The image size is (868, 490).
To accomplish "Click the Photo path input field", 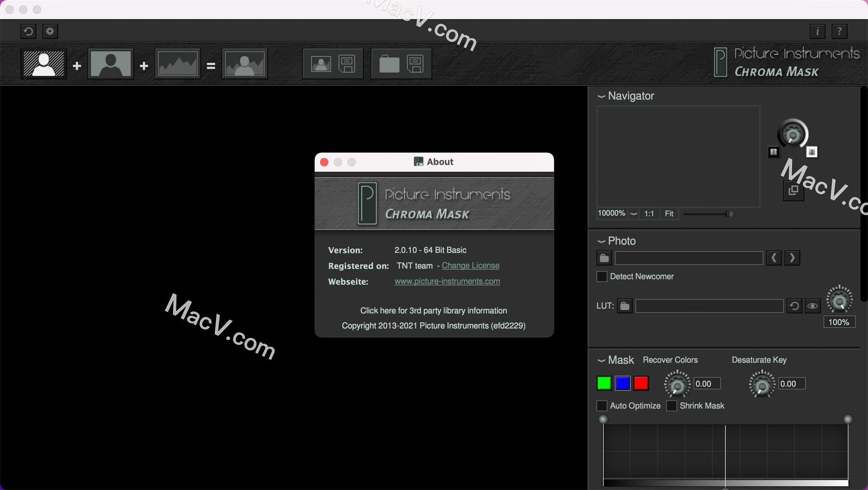I will [x=689, y=258].
